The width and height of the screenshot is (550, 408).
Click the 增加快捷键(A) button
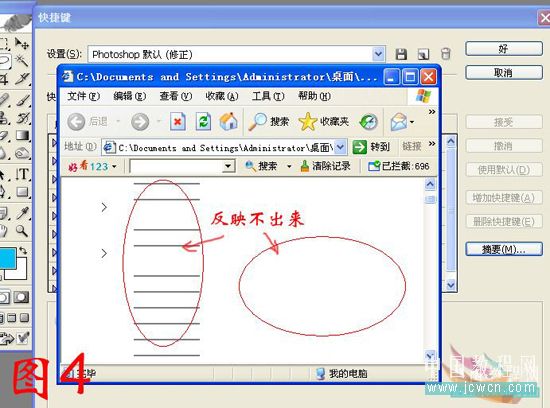tap(504, 198)
